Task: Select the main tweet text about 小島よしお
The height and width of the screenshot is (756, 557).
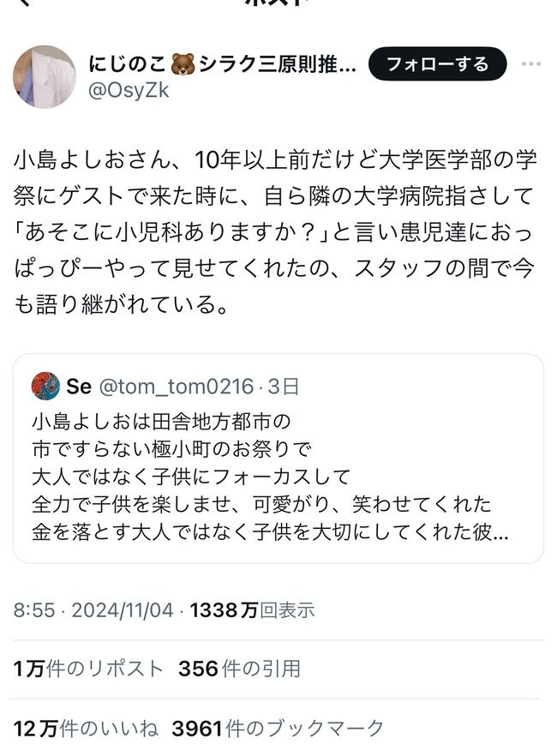Action: pos(275,232)
